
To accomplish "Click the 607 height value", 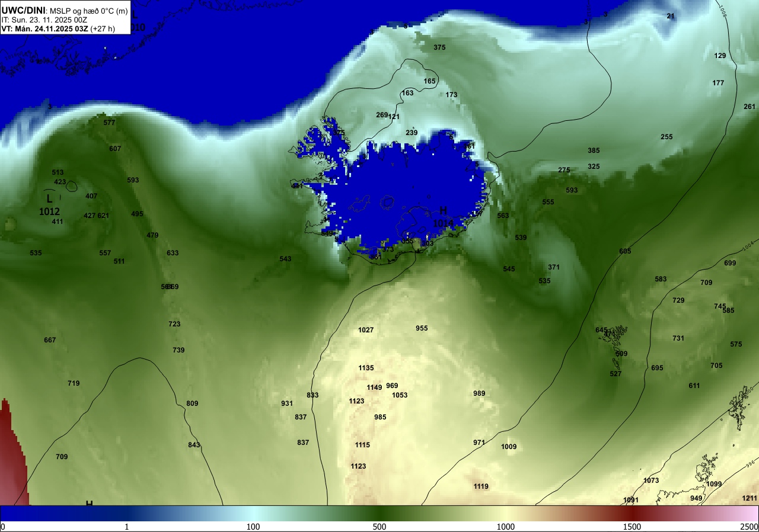I will [115, 149].
